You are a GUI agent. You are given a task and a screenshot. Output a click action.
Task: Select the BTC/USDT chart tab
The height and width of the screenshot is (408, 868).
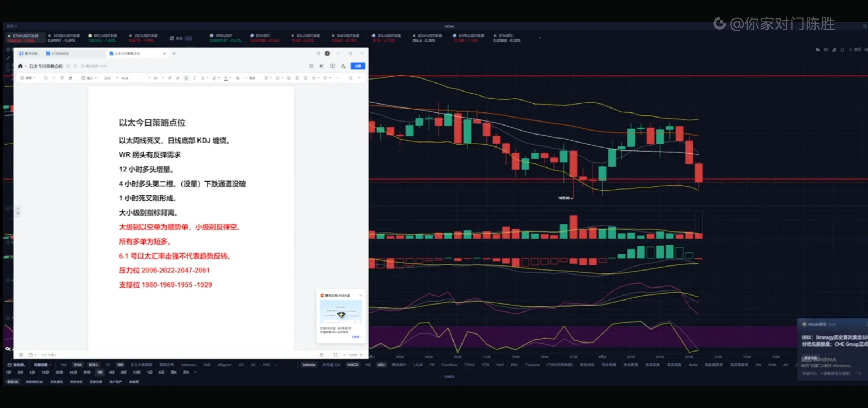(103, 38)
